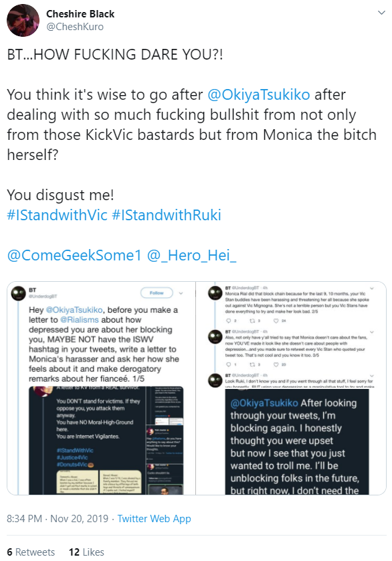
Task: Expand the tweet options chevron menu
Action: pyautogui.click(x=381, y=13)
